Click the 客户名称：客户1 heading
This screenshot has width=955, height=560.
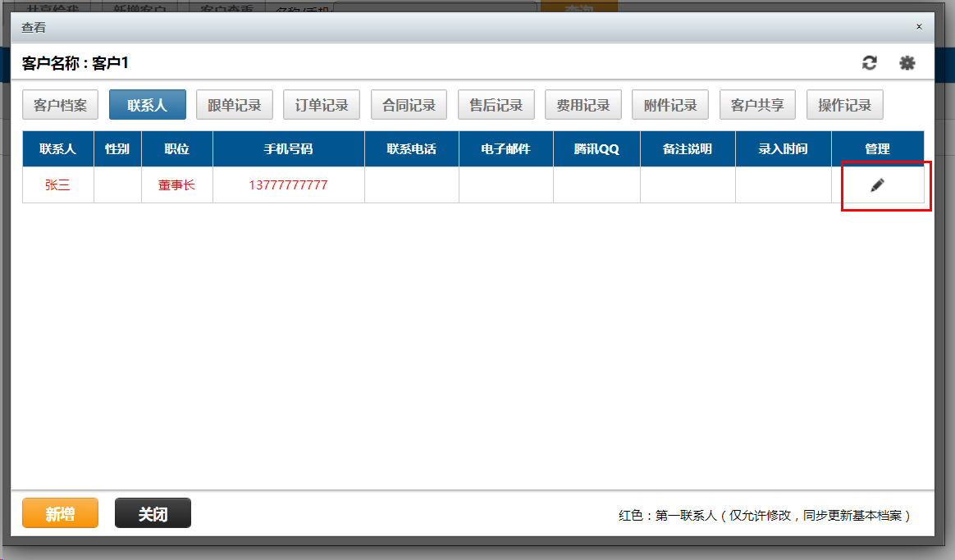point(75,63)
